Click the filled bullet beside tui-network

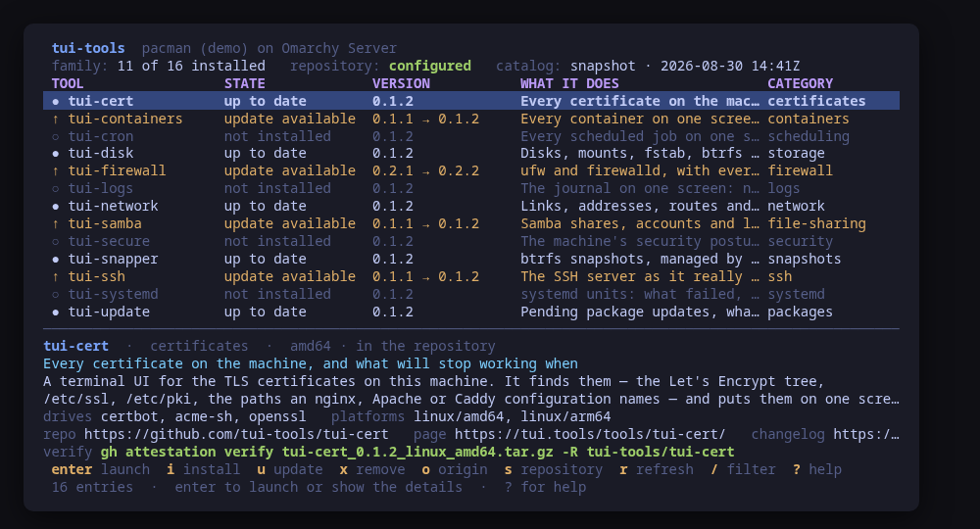pyautogui.click(x=56, y=206)
